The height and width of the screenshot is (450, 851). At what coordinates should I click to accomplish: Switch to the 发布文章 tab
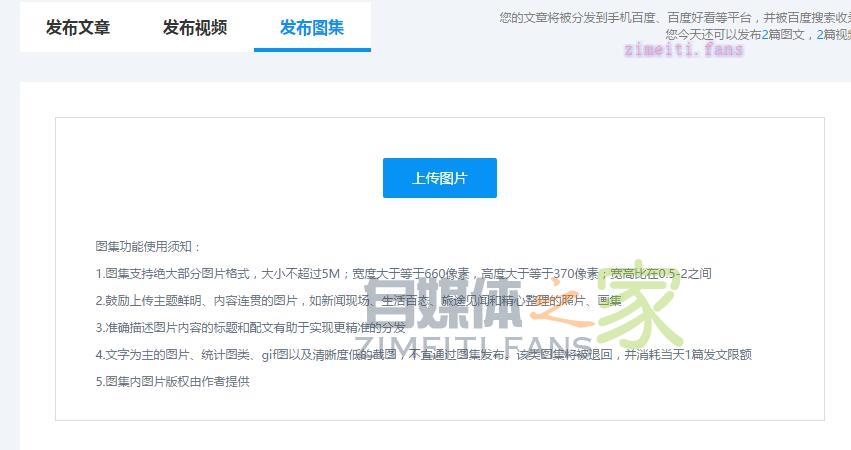coord(78,27)
